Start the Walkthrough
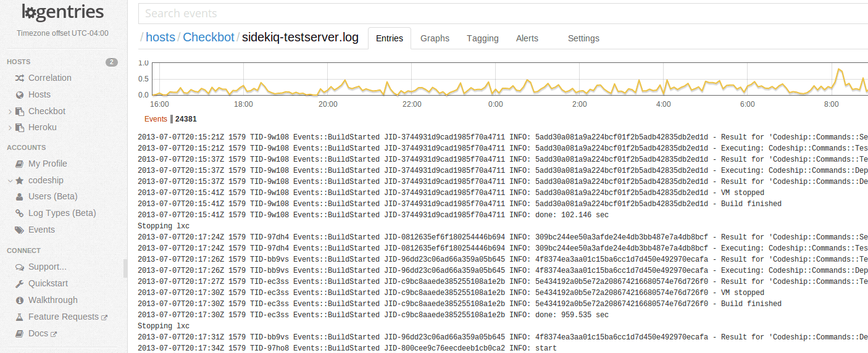This screenshot has width=868, height=353. [x=53, y=300]
